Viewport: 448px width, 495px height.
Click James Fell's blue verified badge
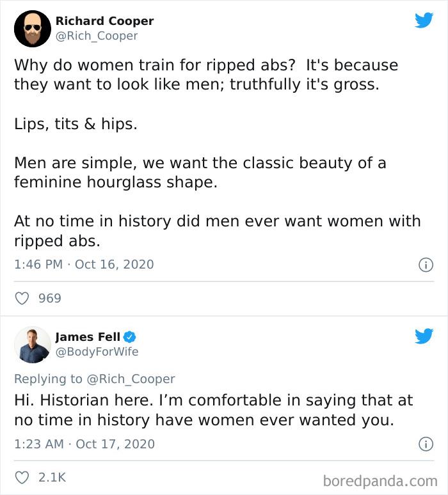(x=129, y=336)
